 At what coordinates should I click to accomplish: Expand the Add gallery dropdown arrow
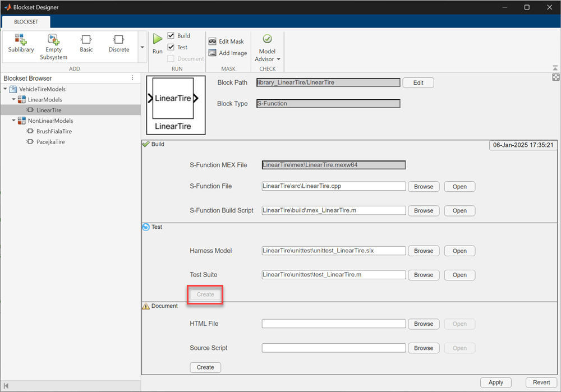(142, 47)
